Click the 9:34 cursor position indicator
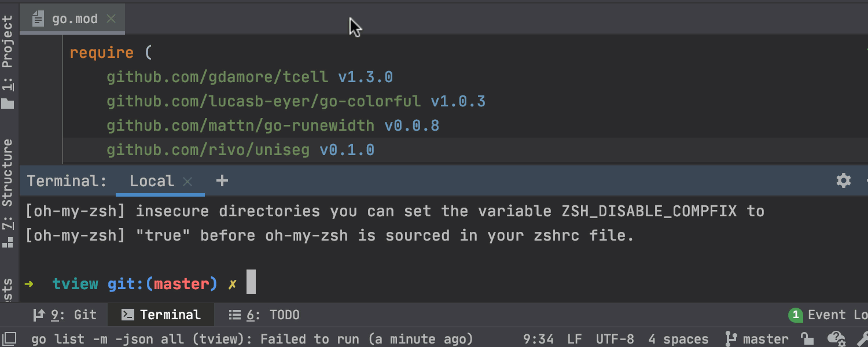The height and width of the screenshot is (347, 868). [538, 339]
